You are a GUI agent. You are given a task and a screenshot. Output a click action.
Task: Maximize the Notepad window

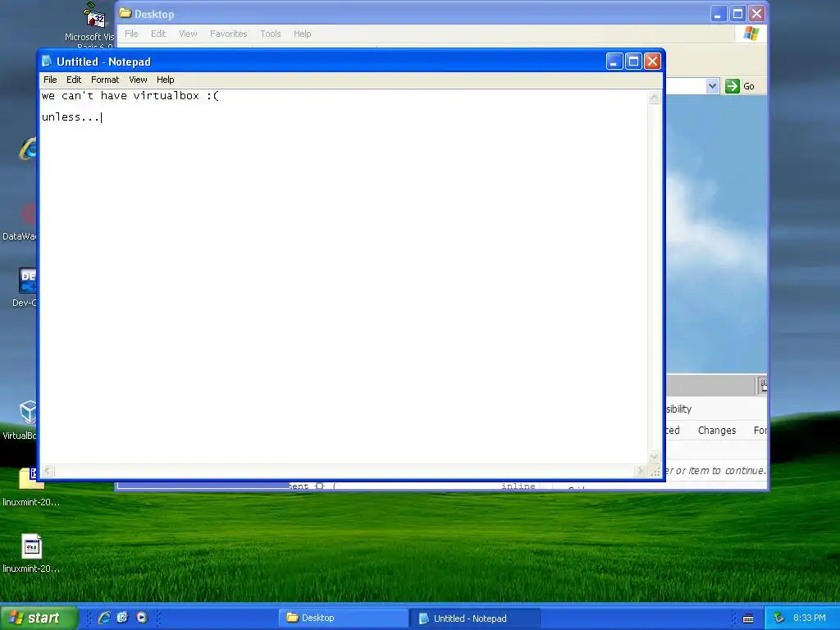633,62
